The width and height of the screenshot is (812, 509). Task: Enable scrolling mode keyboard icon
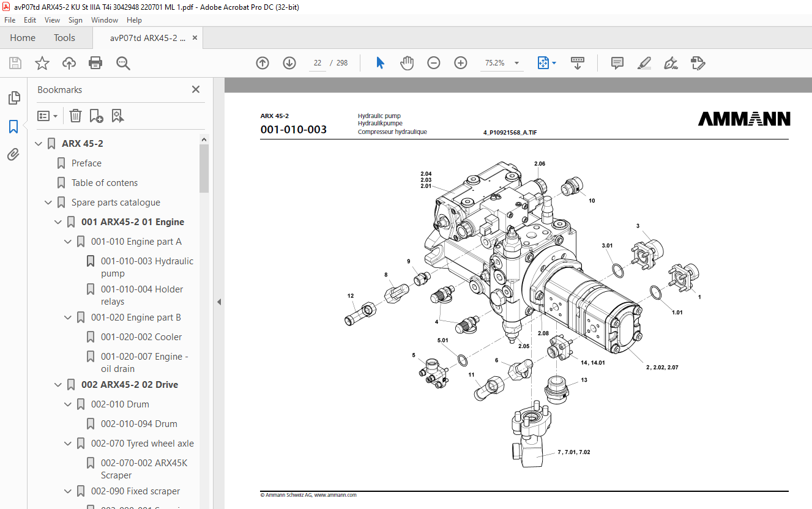click(x=578, y=63)
